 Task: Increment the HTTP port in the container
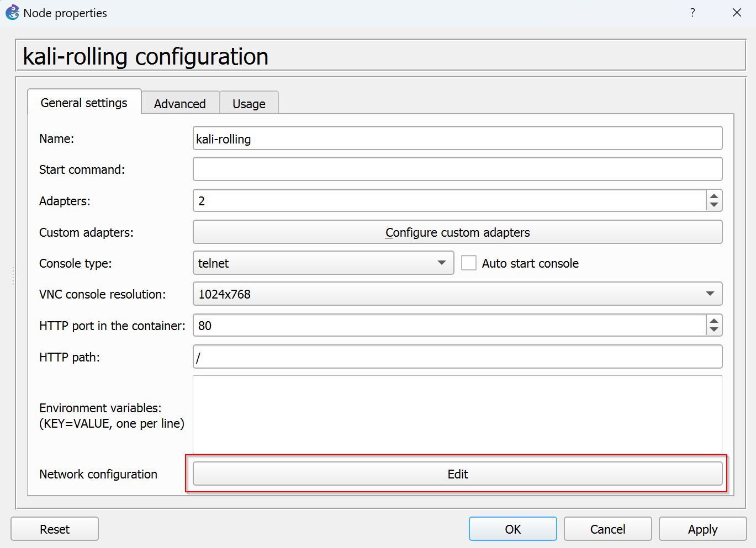tap(714, 321)
